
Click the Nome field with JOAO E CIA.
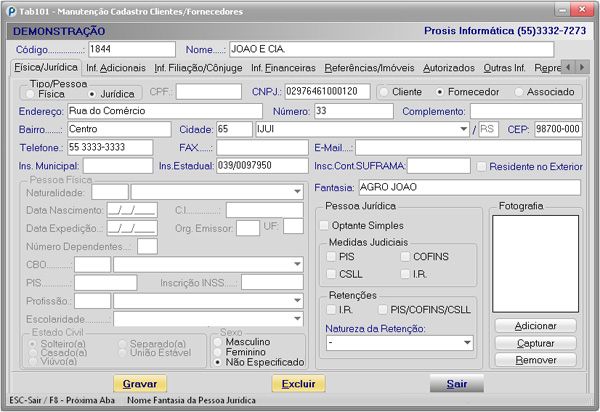point(391,49)
